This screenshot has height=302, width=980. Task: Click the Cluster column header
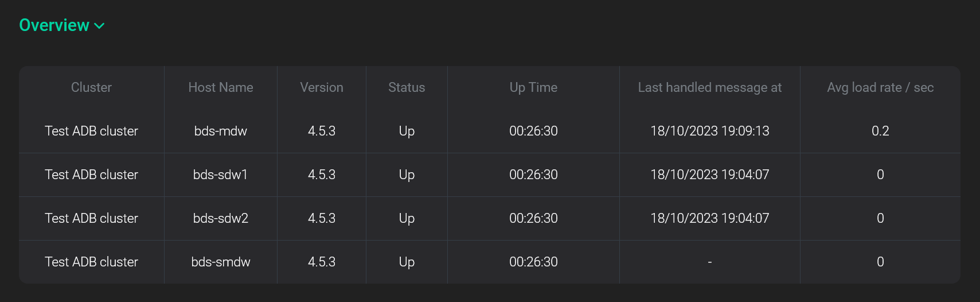tap(91, 87)
